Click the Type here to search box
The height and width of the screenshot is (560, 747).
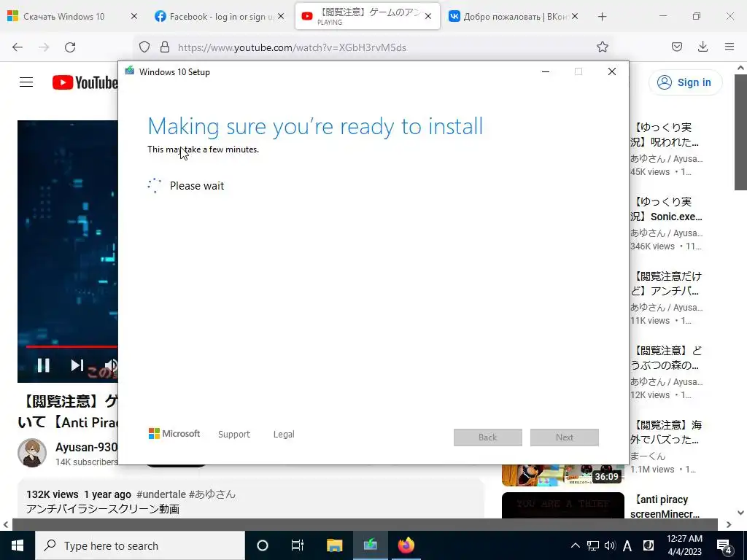coord(140,545)
